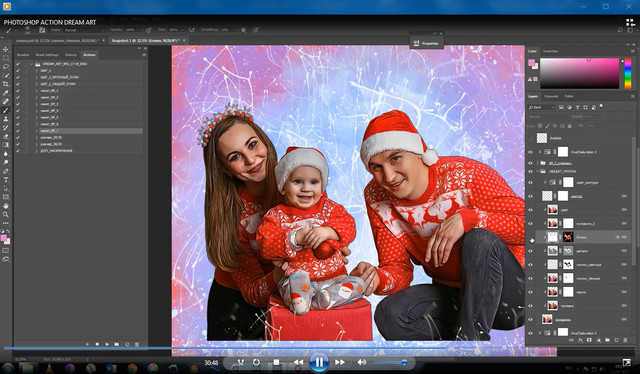Select the Move tool
Screen dimensions: 640x374
click(x=6, y=49)
